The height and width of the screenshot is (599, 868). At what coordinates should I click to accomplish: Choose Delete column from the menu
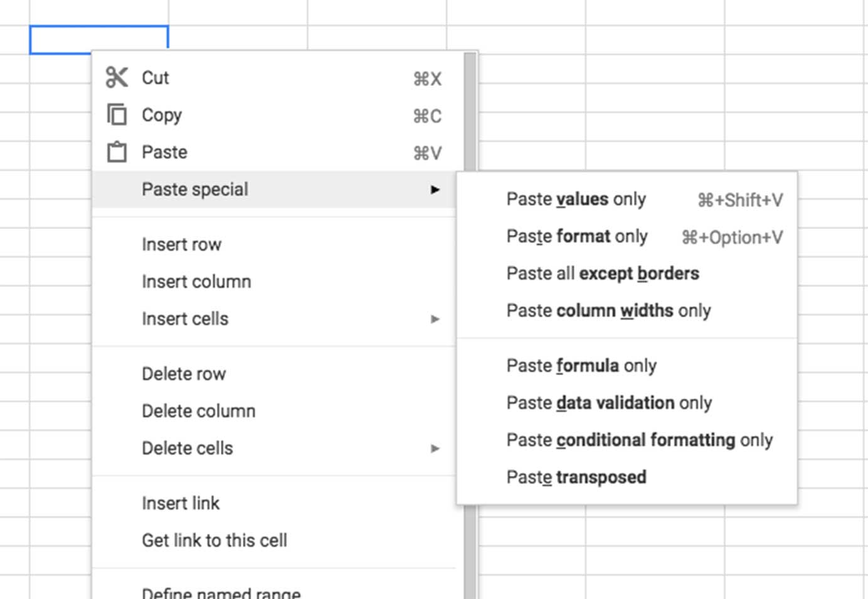tap(198, 411)
